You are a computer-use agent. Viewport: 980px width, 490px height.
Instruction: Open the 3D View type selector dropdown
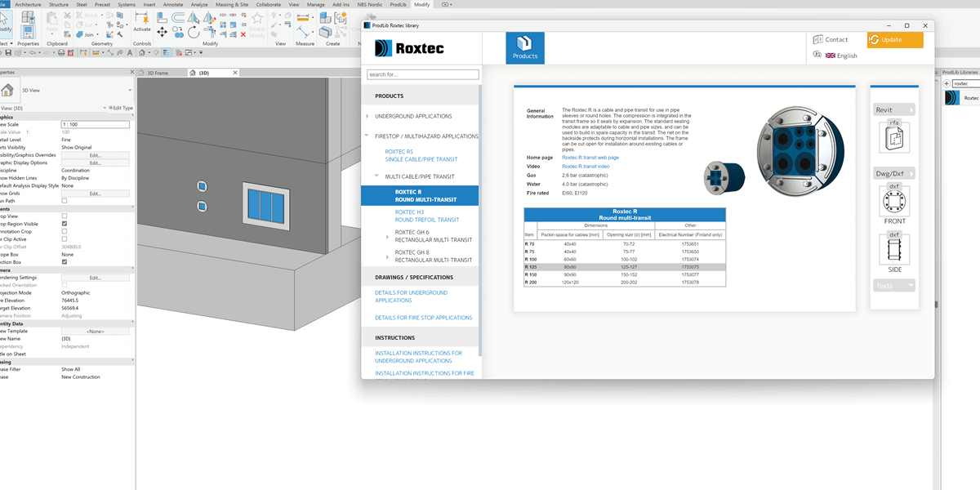pyautogui.click(x=130, y=91)
